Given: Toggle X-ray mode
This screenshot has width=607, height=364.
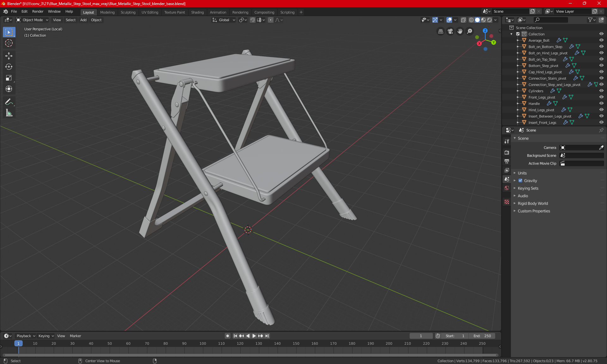Looking at the screenshot, I should pyautogui.click(x=463, y=20).
